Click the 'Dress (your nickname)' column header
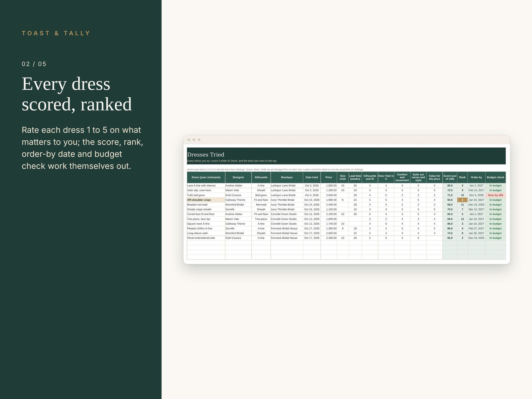The image size is (532, 399). [206, 177]
